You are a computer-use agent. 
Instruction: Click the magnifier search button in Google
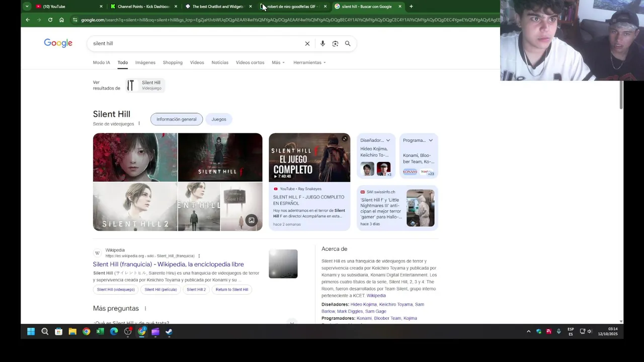(x=348, y=44)
